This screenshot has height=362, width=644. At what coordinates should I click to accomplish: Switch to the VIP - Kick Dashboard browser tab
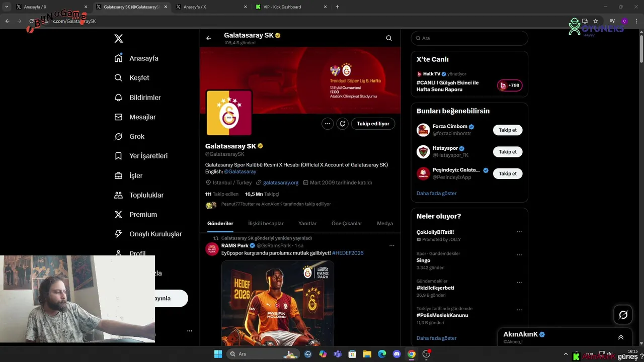click(291, 7)
